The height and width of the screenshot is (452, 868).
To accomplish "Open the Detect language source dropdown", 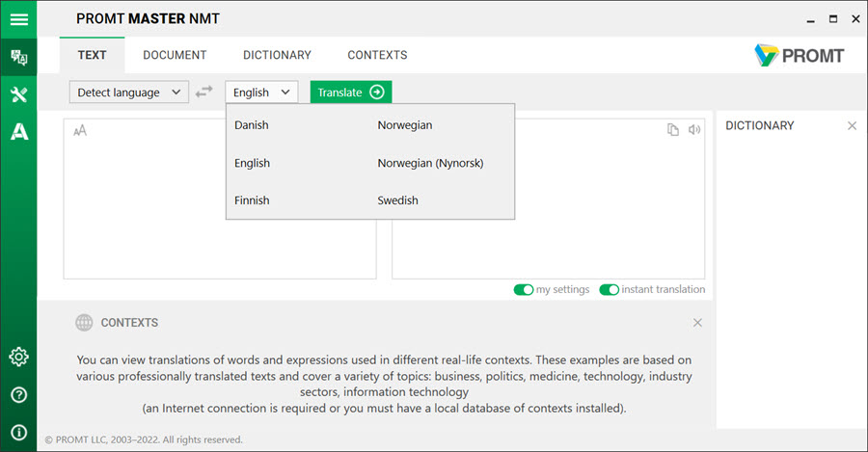I will pos(129,92).
